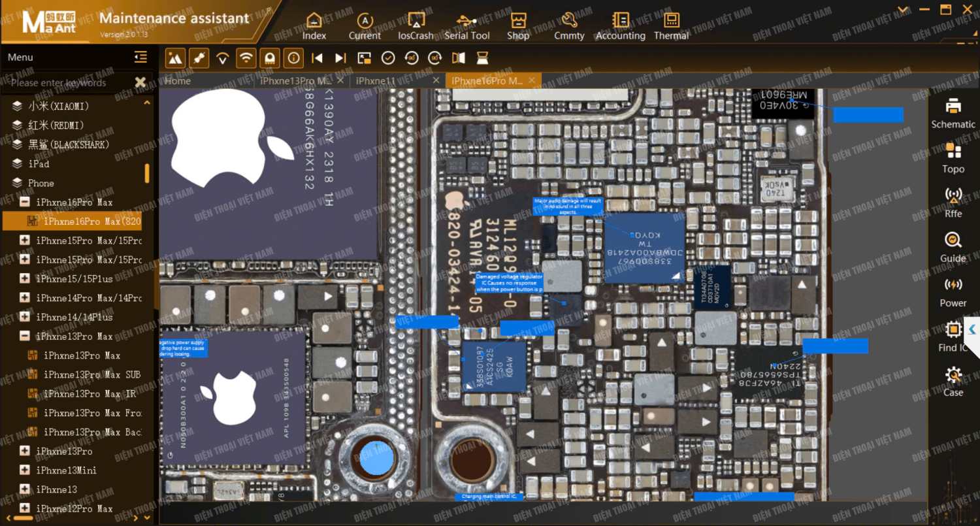Switch to the iPhxne13Pro M.. tab
Image resolution: width=980 pixels, height=526 pixels.
pyautogui.click(x=295, y=81)
